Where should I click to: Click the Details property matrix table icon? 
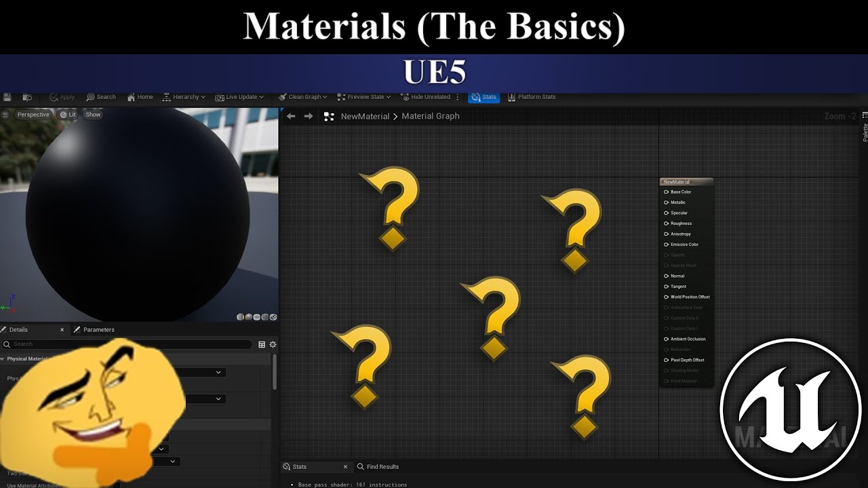click(262, 344)
